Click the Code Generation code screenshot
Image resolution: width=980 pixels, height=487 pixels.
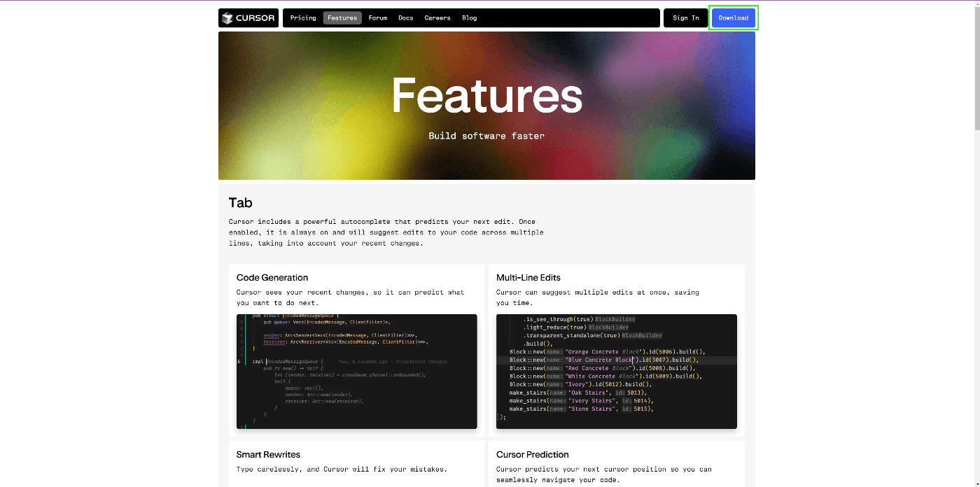point(357,372)
